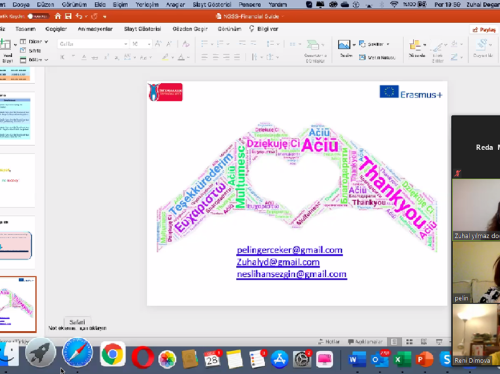Apply subscript formatting

point(117,57)
